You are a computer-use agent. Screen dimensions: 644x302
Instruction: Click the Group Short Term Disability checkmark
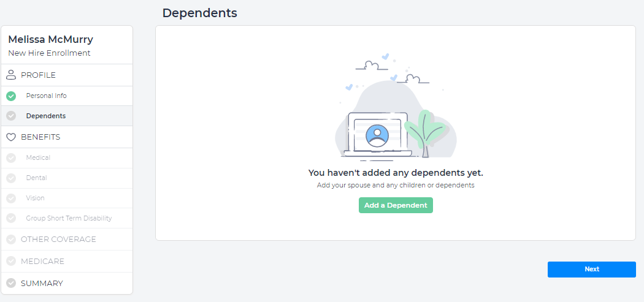(x=11, y=219)
